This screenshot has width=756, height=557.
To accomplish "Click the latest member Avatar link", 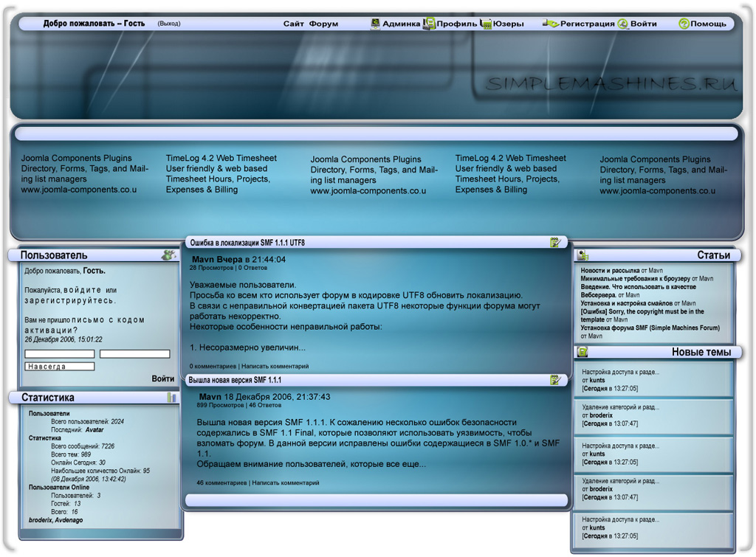I will tap(94, 430).
